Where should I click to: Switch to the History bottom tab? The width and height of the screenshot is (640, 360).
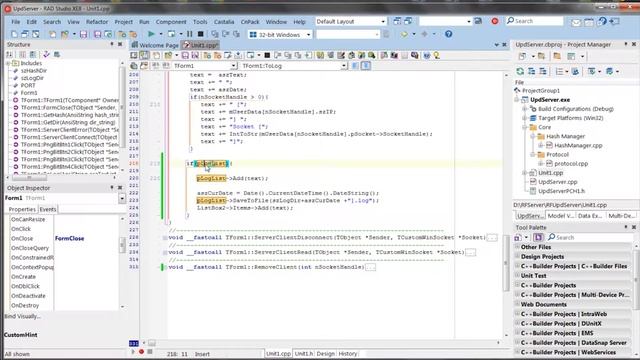[x=347, y=353]
